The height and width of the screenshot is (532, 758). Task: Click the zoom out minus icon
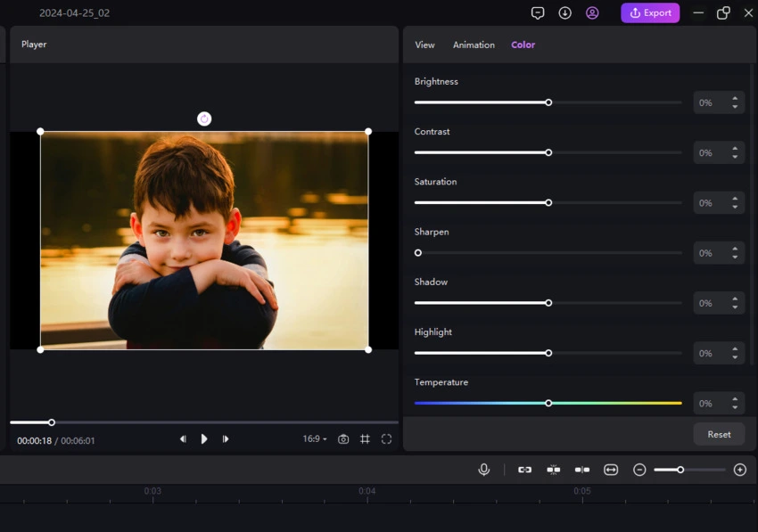[639, 470]
